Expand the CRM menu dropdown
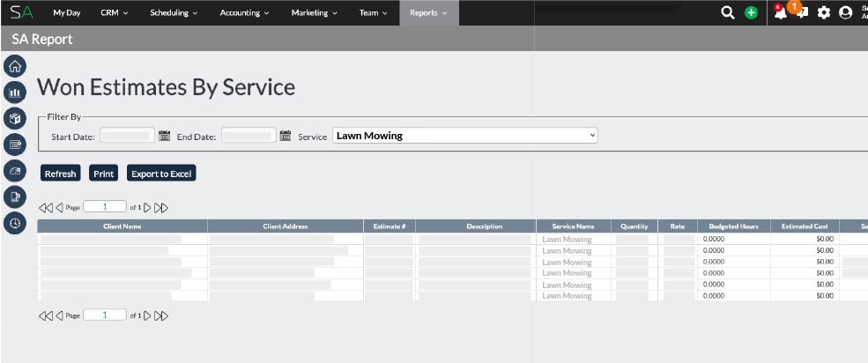868x363 pixels. (115, 12)
